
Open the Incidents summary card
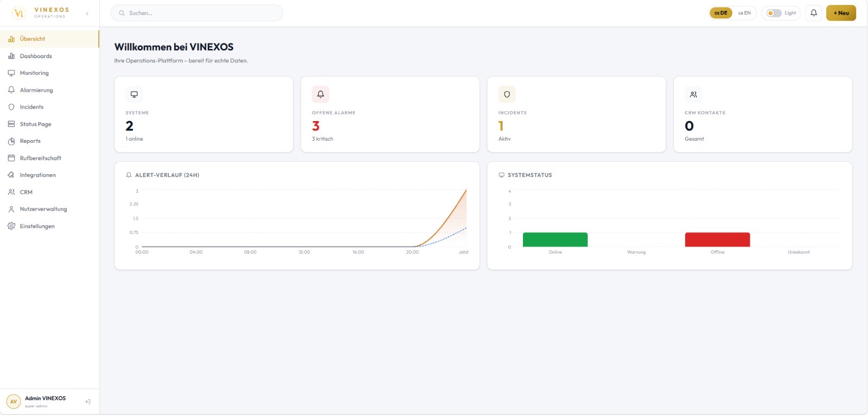point(577,114)
